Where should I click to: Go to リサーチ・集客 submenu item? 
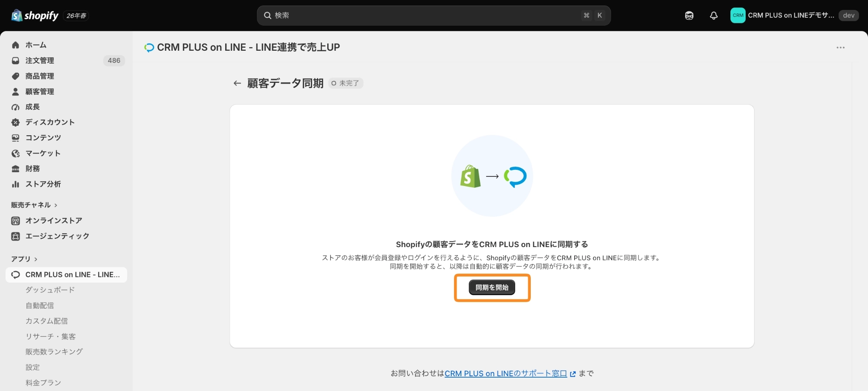coord(50,336)
